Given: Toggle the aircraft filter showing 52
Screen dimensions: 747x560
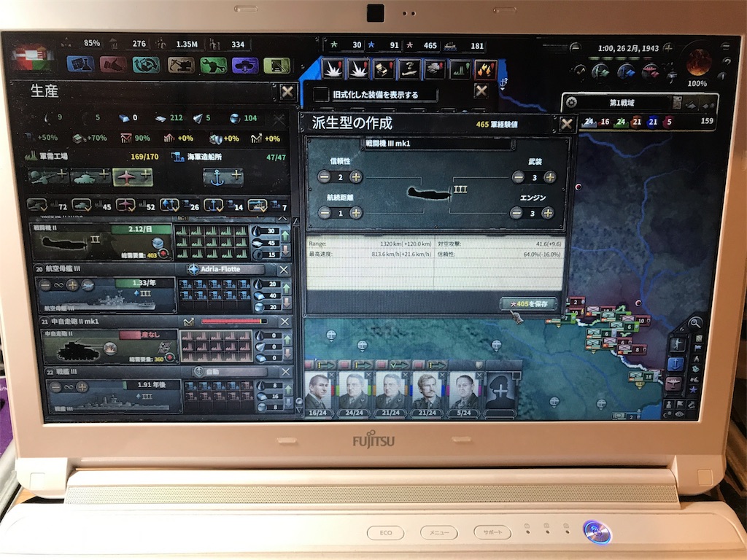Looking at the screenshot, I should 125,205.
